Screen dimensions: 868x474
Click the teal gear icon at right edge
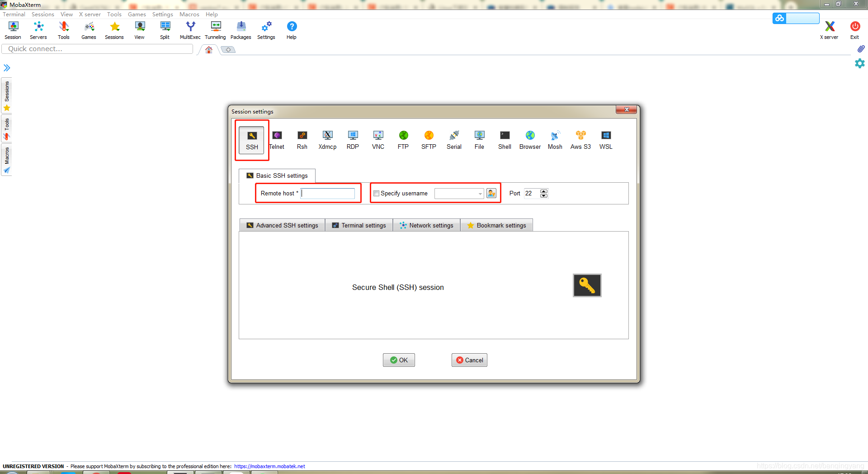860,63
